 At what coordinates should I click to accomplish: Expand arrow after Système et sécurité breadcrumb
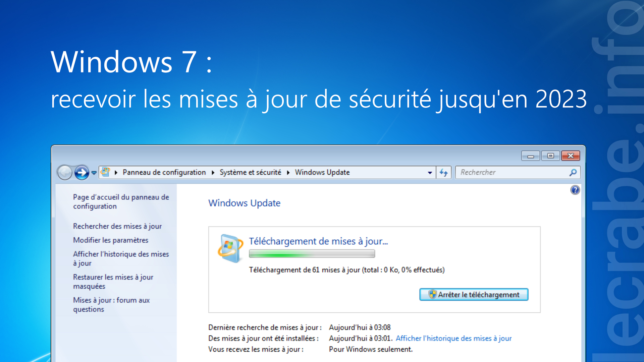[x=288, y=173]
